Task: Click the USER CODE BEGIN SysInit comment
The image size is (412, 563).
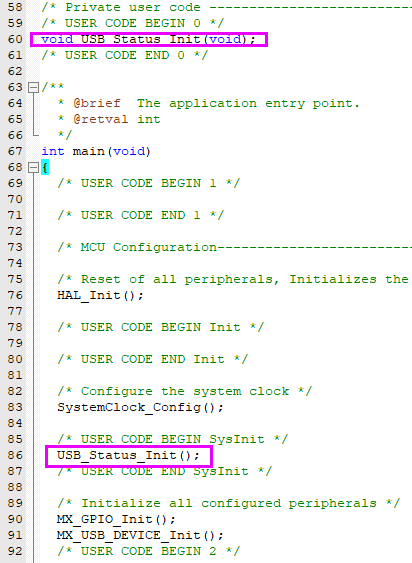Action: pyautogui.click(x=172, y=439)
